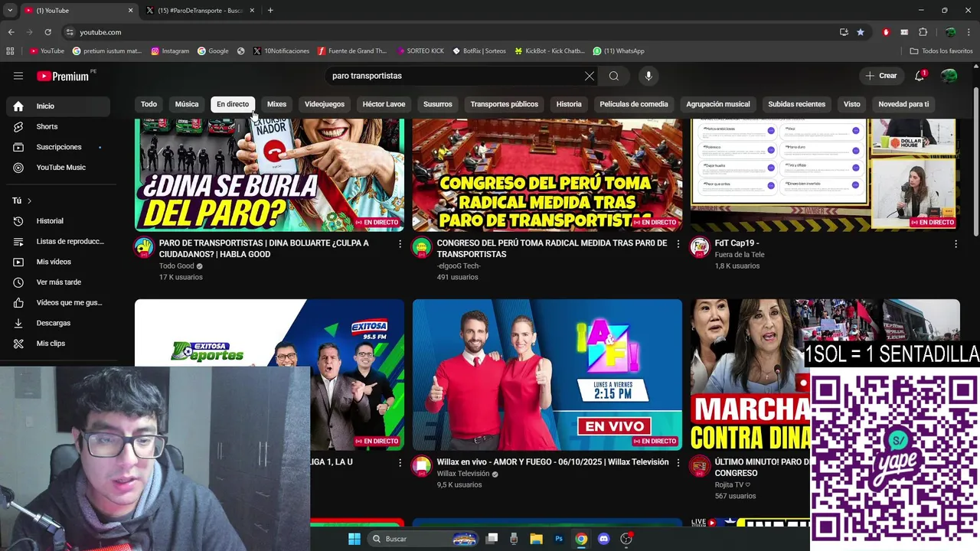
Task: Open Windows Start menu on the taskbar
Action: coord(354,539)
